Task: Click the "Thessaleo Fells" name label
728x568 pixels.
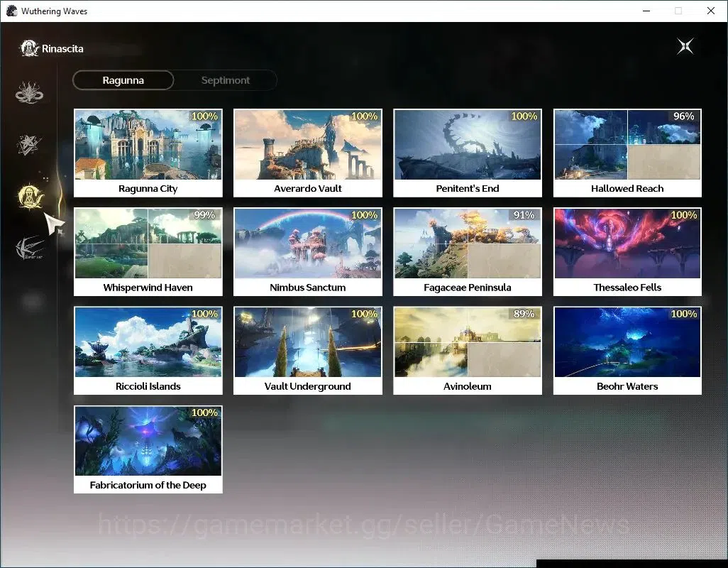Action: click(627, 288)
